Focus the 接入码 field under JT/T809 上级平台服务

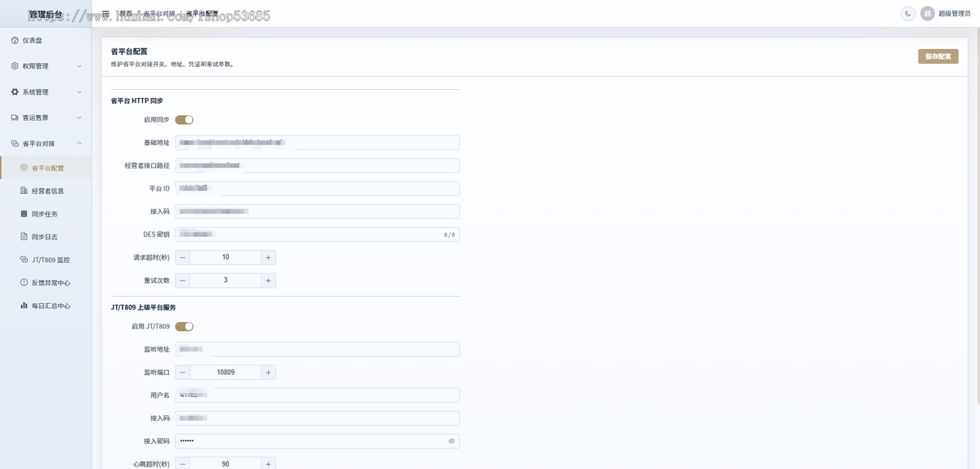pyautogui.click(x=318, y=418)
